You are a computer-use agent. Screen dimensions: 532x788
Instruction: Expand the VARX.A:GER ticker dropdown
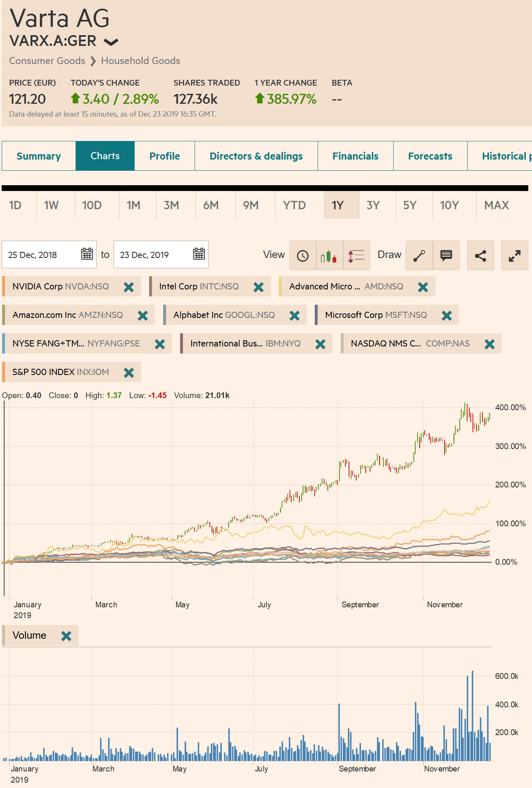[111, 42]
